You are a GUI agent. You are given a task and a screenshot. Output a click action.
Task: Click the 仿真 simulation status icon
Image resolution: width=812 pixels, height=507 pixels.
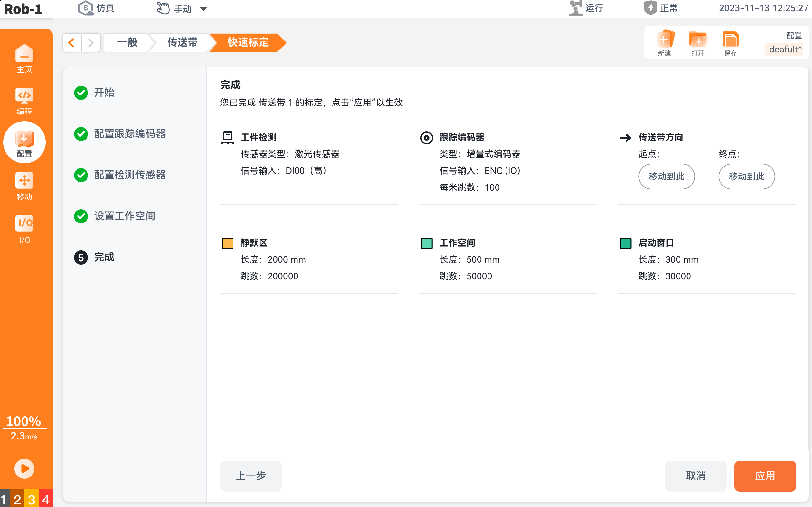coord(86,8)
